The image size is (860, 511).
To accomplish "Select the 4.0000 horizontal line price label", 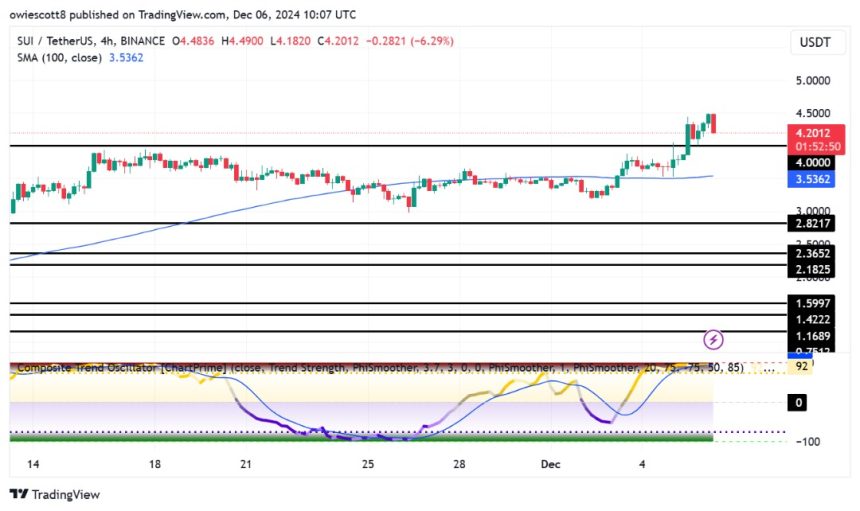I will pyautogui.click(x=814, y=162).
